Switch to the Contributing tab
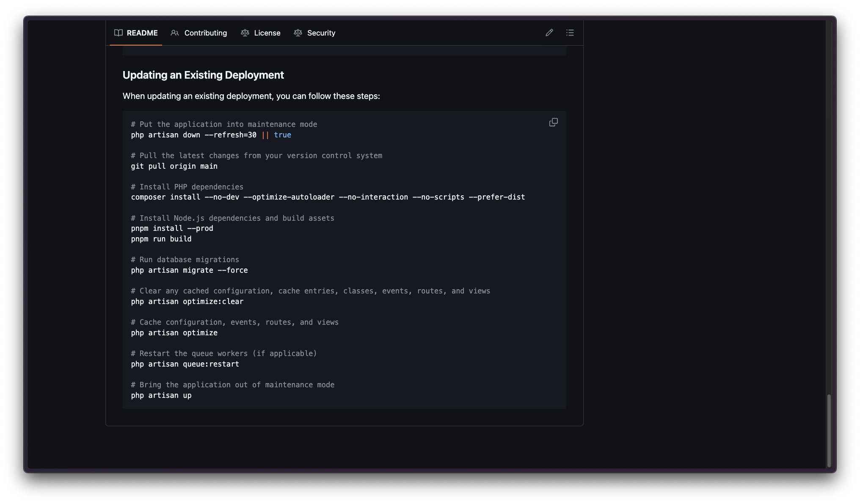The height and width of the screenshot is (504, 860). pos(199,33)
